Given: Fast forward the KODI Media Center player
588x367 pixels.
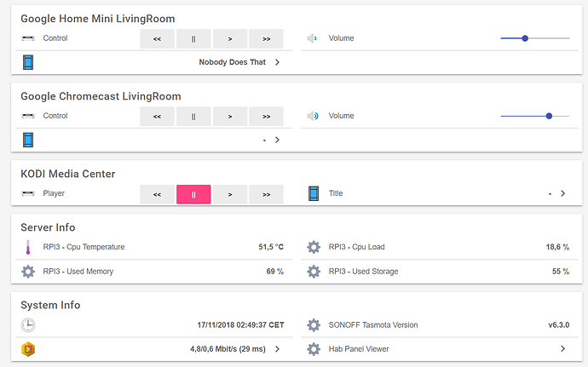Looking at the screenshot, I should point(266,194).
